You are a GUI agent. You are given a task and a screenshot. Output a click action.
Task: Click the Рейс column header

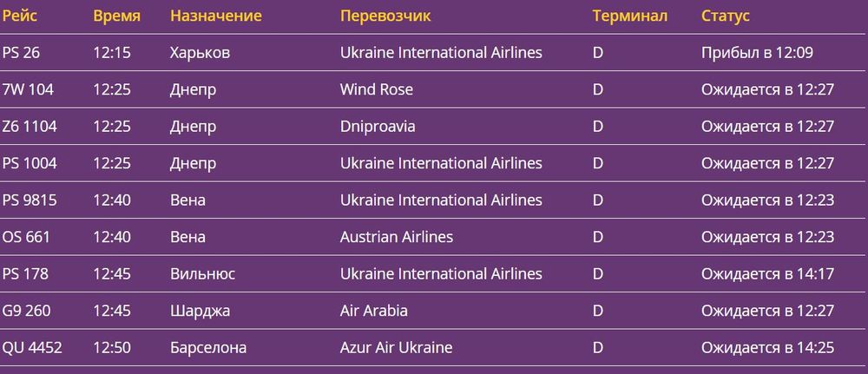tap(20, 16)
